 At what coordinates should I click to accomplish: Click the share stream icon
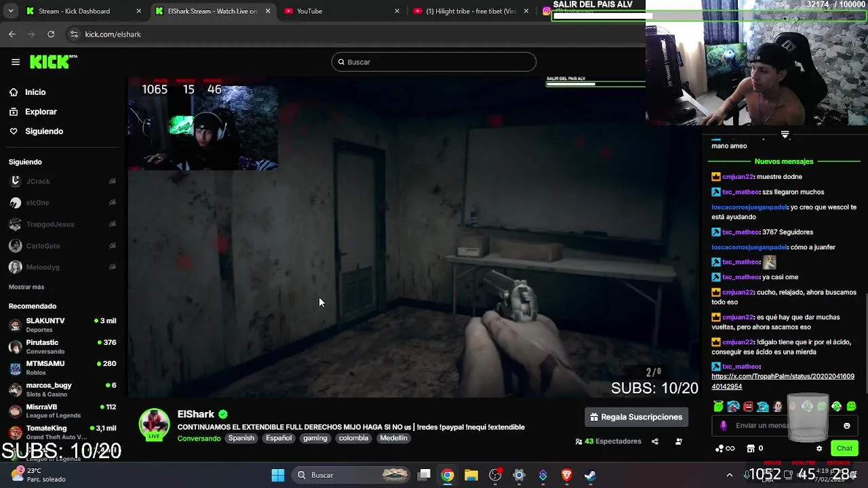(x=655, y=441)
